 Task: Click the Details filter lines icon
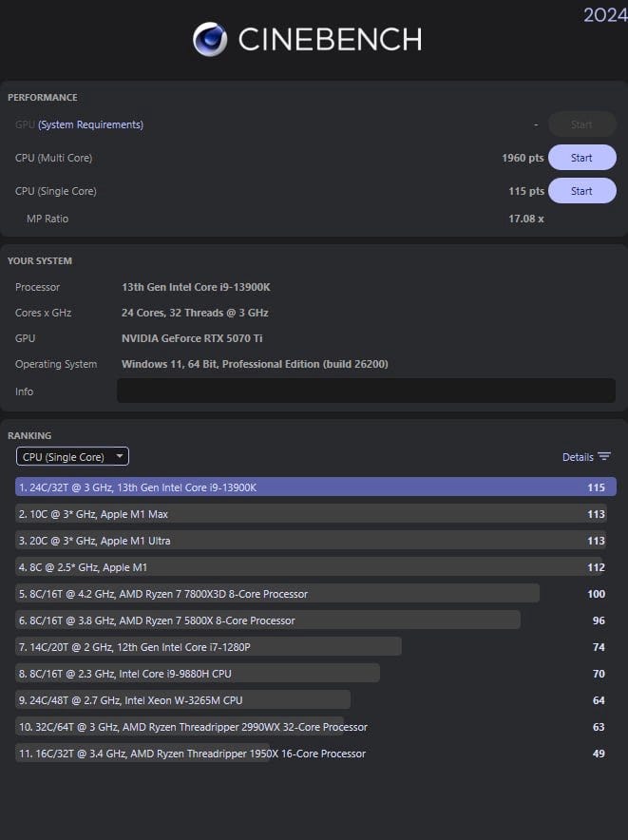click(x=604, y=457)
